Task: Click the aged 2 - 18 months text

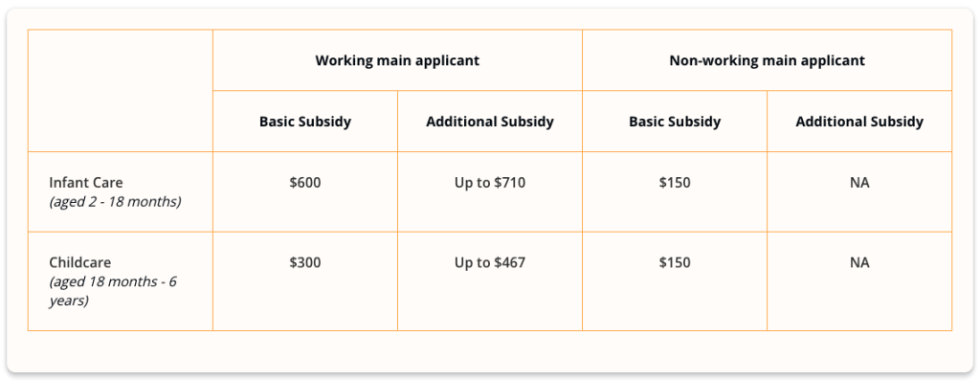Action: pos(115,203)
